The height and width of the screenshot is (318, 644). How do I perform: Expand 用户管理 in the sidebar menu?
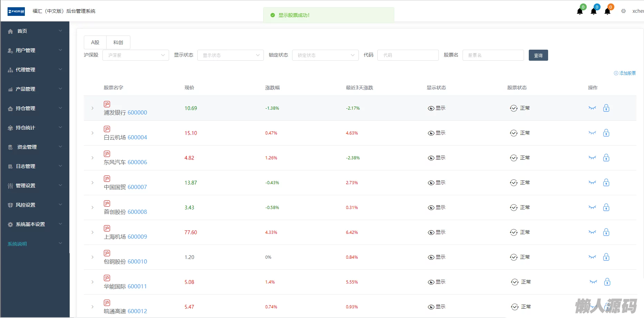[34, 50]
